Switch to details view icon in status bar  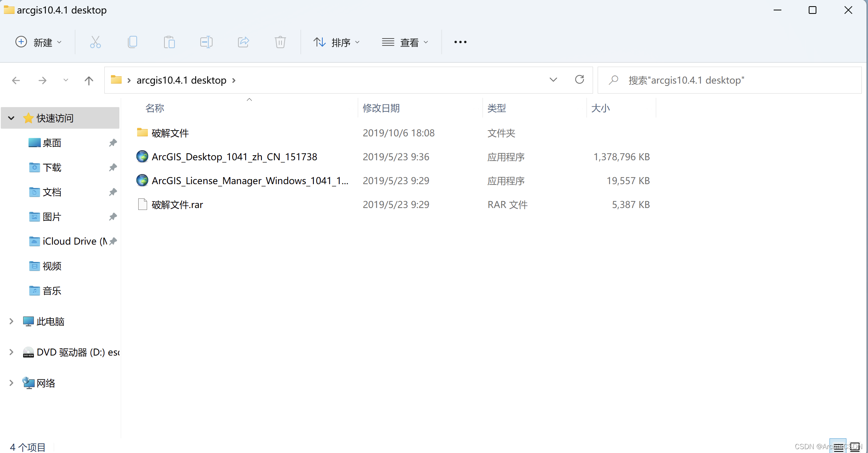pos(838,446)
